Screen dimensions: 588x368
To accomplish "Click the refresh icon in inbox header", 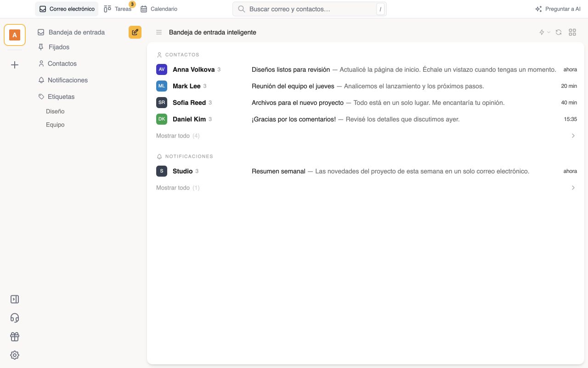I will (x=559, y=32).
